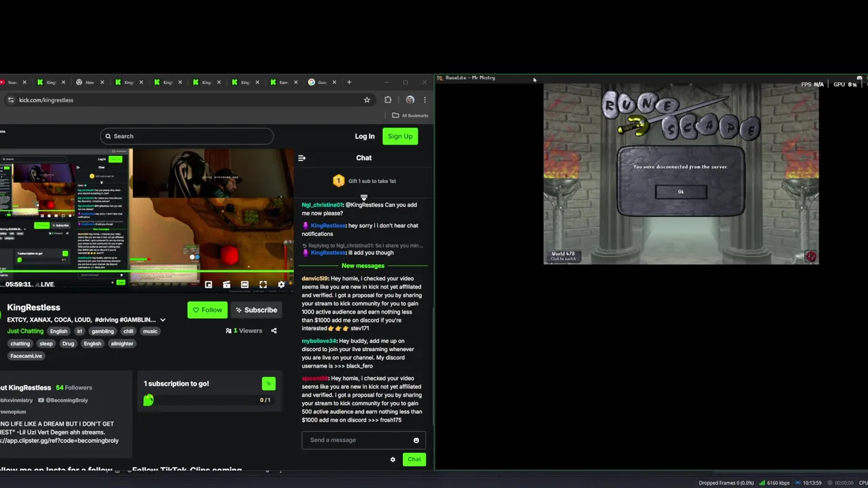Collapse chat with the arrow-lines icon
868x488 pixels.
(x=302, y=158)
